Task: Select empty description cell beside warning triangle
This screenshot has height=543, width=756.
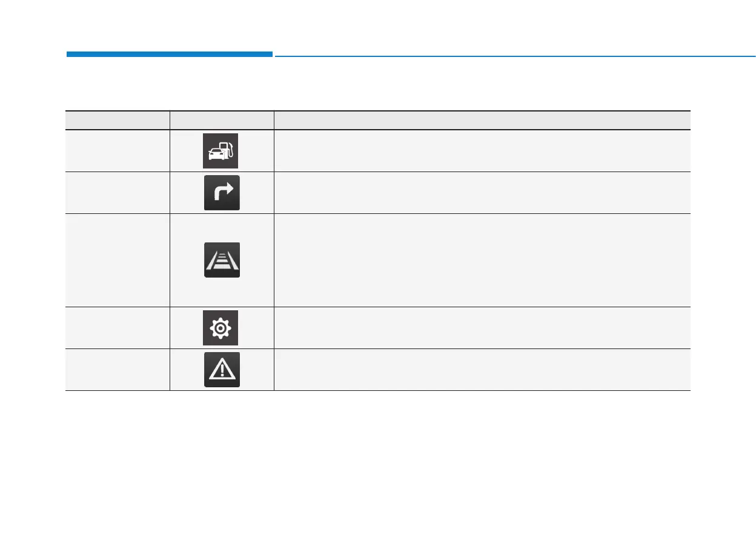Action: (x=482, y=370)
